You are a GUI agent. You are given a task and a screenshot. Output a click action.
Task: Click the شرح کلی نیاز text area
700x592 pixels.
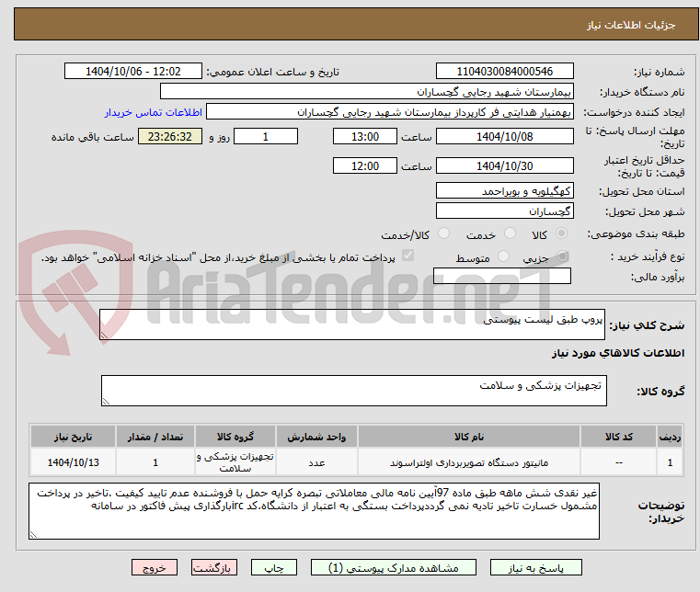[x=351, y=324]
